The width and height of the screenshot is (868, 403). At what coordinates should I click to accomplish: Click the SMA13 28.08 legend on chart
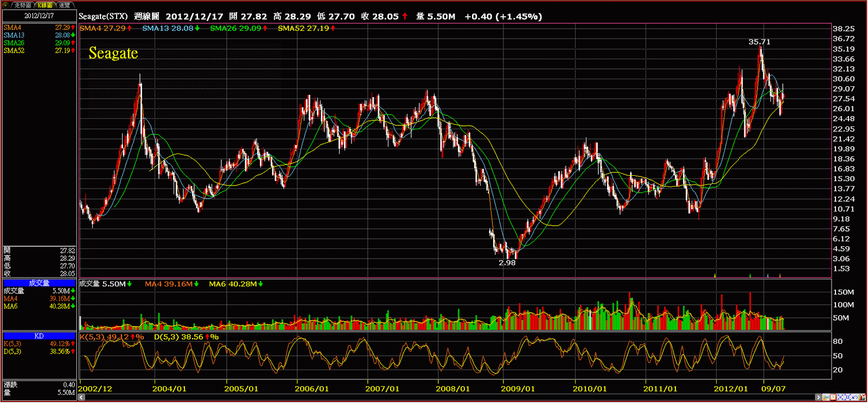click(171, 28)
